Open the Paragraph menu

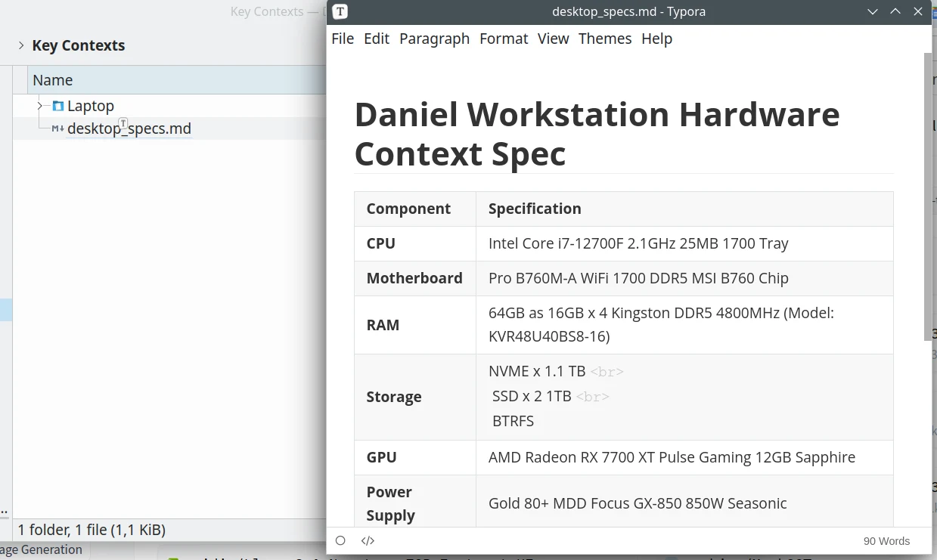point(435,39)
